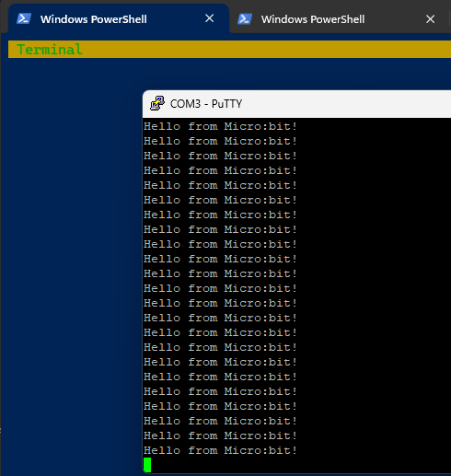Click the last Hello from Micro:bit! line
451x476 pixels.
(220, 450)
